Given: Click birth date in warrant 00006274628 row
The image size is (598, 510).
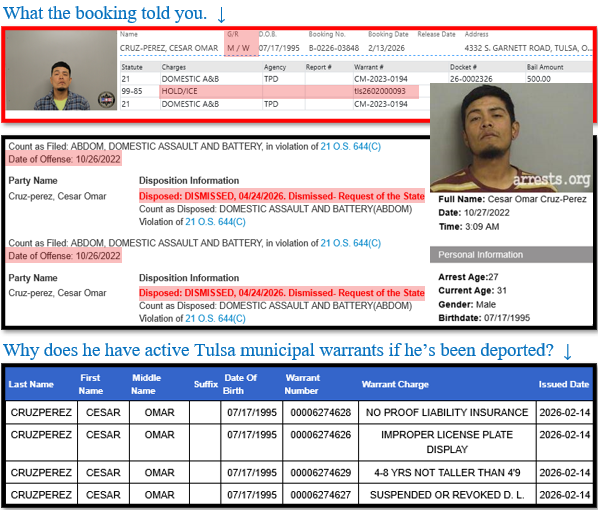Looking at the screenshot, I should (252, 412).
